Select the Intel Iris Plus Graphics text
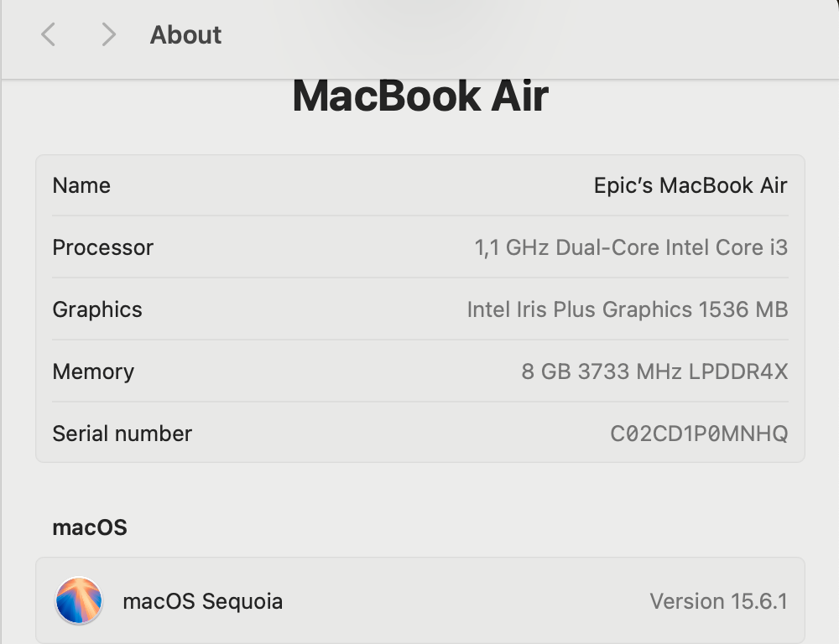Screen dimensions: 839x644 point(579,309)
